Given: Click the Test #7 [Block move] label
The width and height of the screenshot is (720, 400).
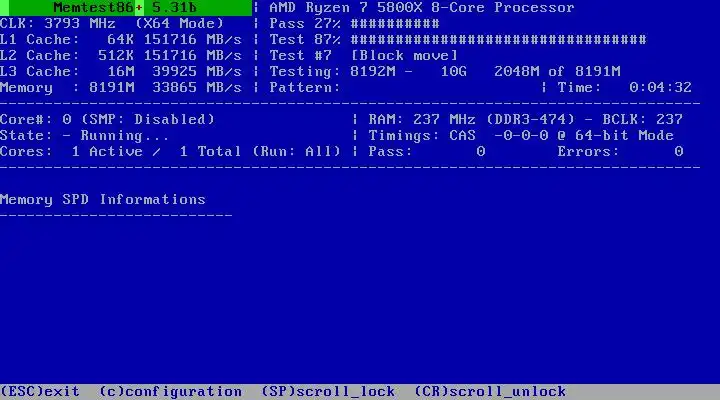Looking at the screenshot, I should (364, 56).
